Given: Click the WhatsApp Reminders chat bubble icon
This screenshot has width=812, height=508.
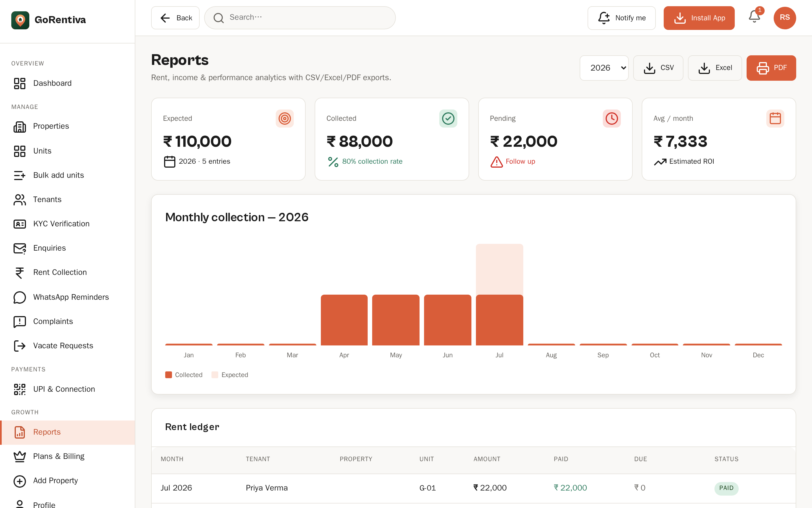Looking at the screenshot, I should [19, 297].
